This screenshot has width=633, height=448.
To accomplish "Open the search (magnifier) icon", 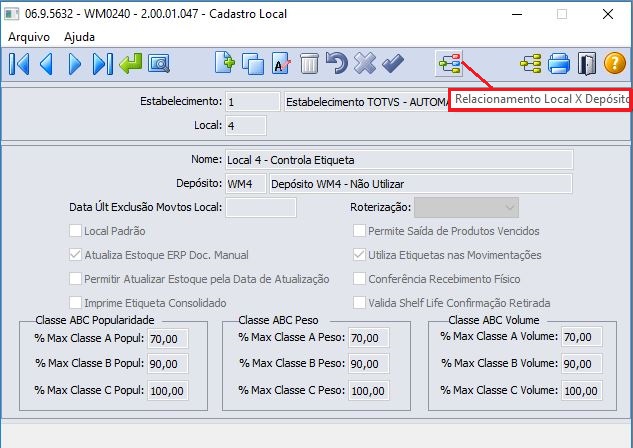I will [x=159, y=64].
